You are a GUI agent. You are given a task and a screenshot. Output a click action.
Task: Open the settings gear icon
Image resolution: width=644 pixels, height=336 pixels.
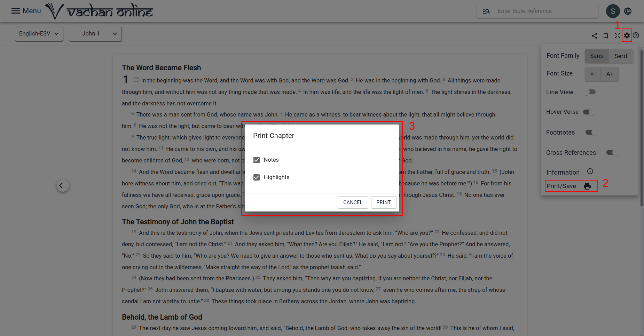click(x=627, y=35)
